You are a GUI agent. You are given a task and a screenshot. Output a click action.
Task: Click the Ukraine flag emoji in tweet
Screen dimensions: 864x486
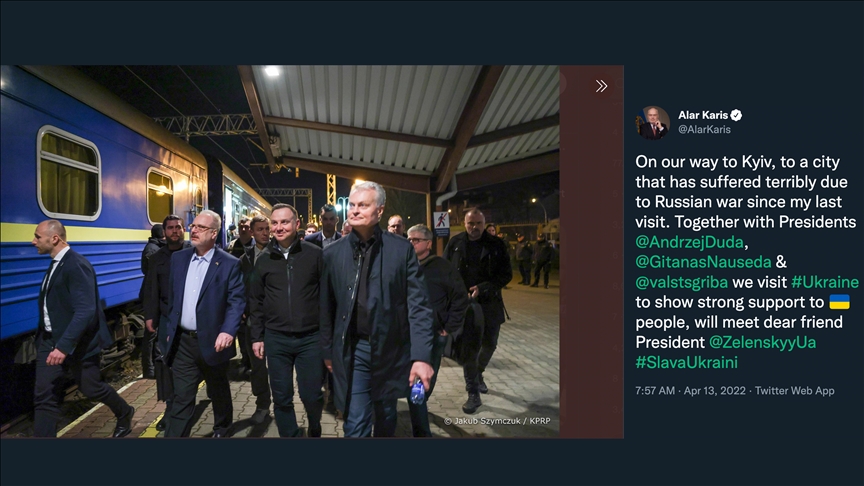(839, 302)
